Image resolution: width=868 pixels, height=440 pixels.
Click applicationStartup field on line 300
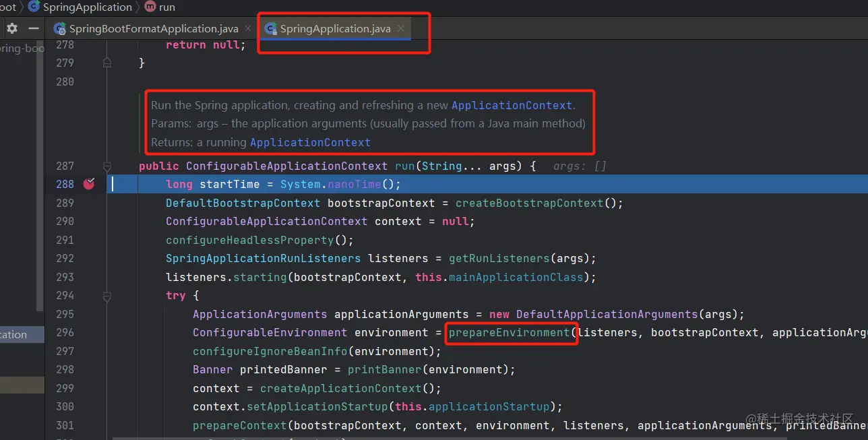tap(489, 406)
